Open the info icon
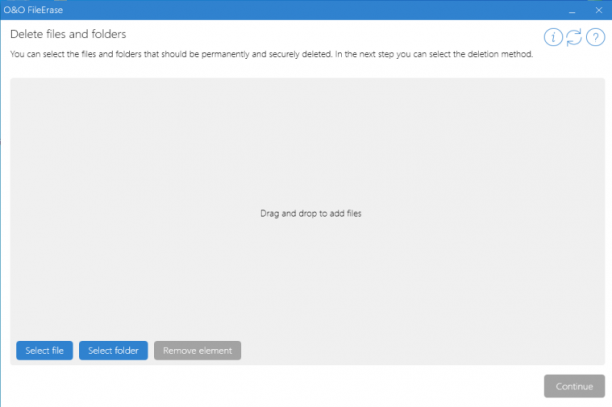Viewport: 612px width, 407px height. tap(553, 37)
